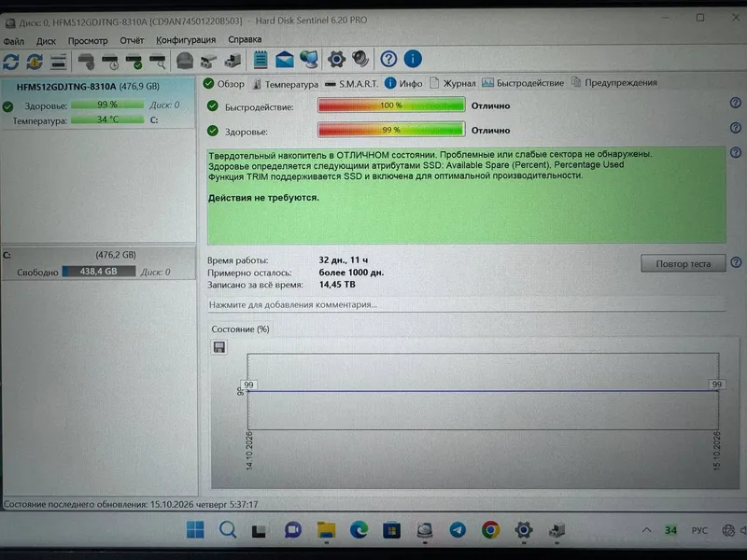Click the blue envelope e-mail toolbar icon

pos(285,60)
